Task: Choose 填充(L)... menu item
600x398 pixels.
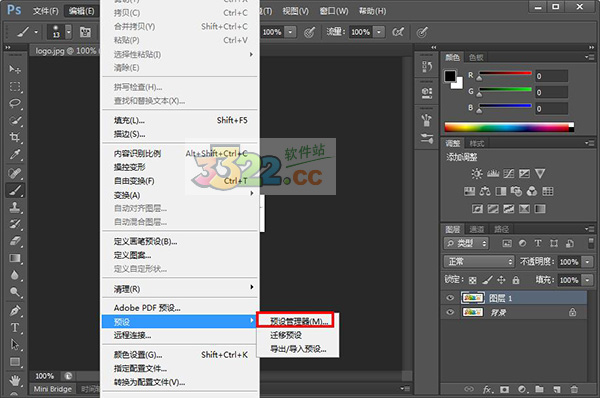Action: point(180,121)
